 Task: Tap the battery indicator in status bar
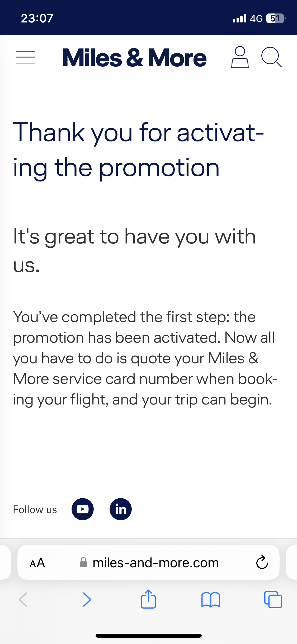click(x=276, y=19)
